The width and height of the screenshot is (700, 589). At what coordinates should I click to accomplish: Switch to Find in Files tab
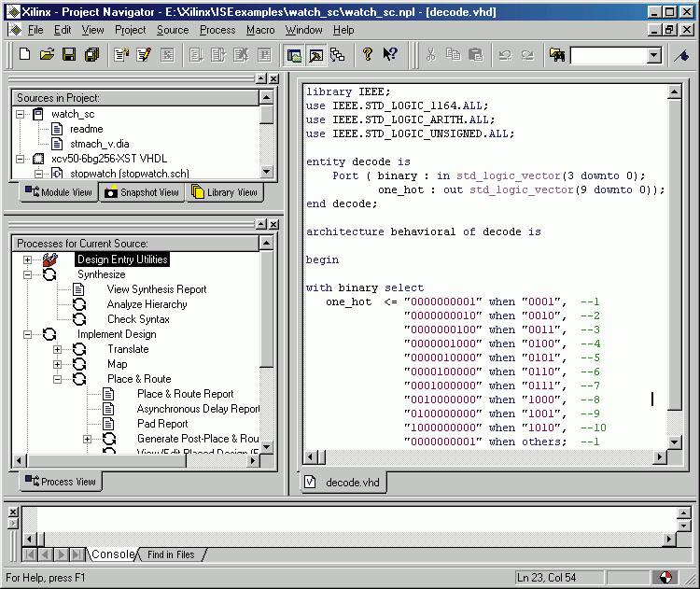pos(171,554)
